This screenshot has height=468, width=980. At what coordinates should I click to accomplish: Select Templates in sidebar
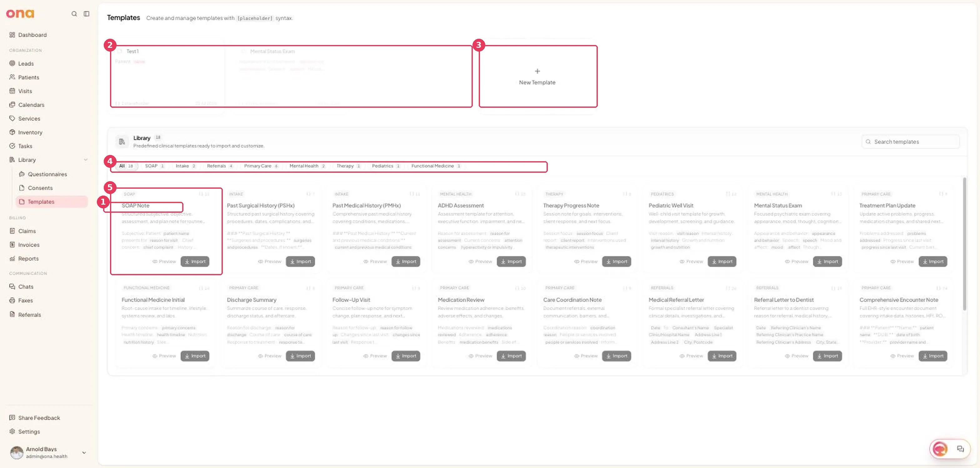pyautogui.click(x=52, y=202)
